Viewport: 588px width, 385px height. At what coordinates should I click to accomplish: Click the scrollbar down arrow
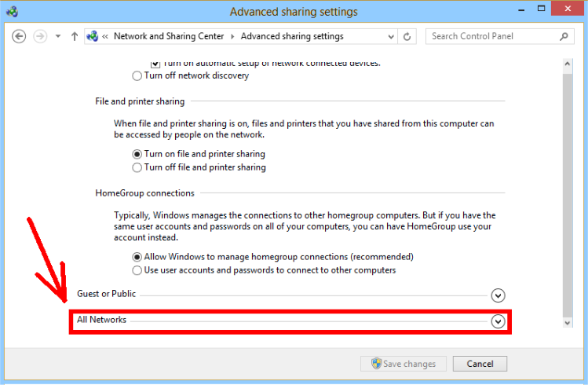pyautogui.click(x=568, y=323)
